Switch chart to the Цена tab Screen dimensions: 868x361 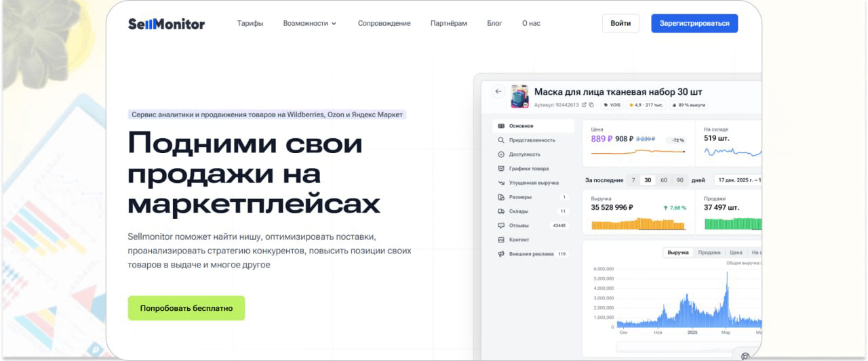(x=736, y=253)
